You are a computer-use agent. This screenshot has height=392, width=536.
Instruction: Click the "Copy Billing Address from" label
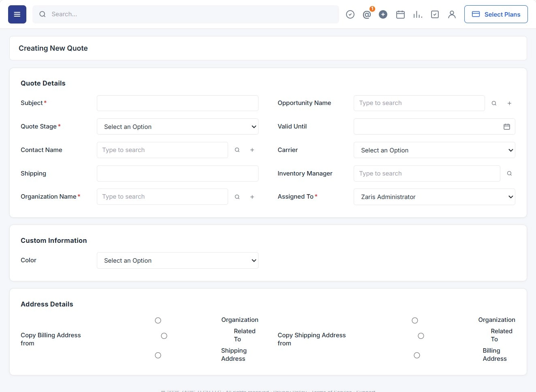[51, 339]
